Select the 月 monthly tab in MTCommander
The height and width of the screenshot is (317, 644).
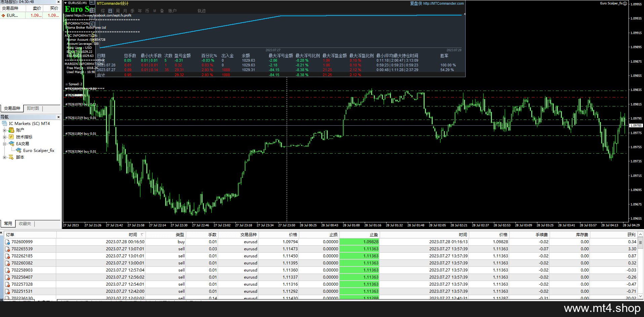pos(125,11)
